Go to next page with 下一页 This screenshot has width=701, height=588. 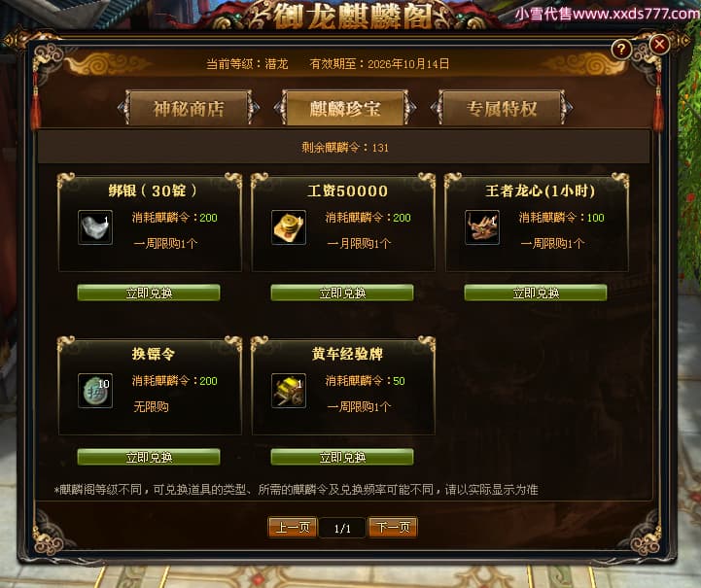click(393, 527)
